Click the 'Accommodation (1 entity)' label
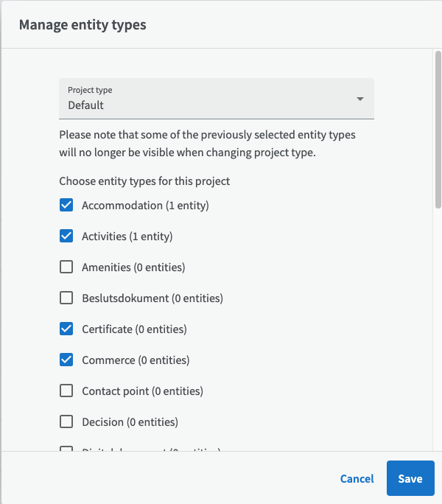The width and height of the screenshot is (442, 504). click(145, 206)
